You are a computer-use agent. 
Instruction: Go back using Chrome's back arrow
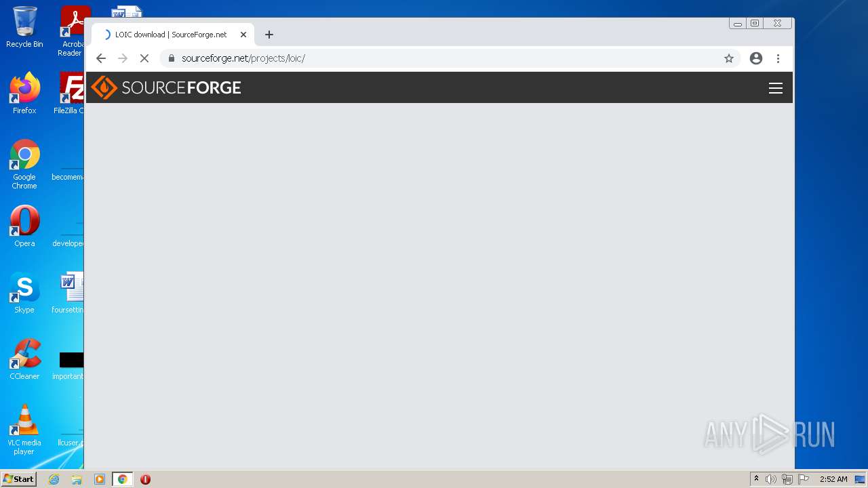[x=101, y=58]
